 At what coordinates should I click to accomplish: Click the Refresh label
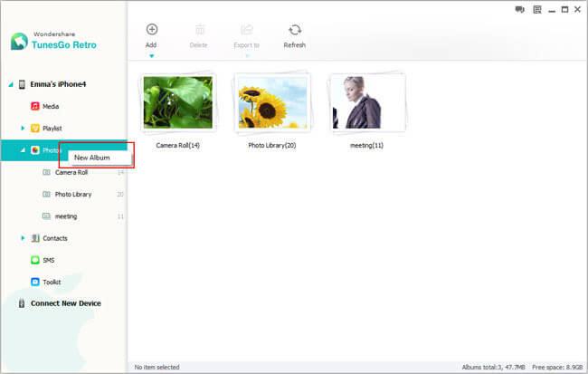pos(295,45)
